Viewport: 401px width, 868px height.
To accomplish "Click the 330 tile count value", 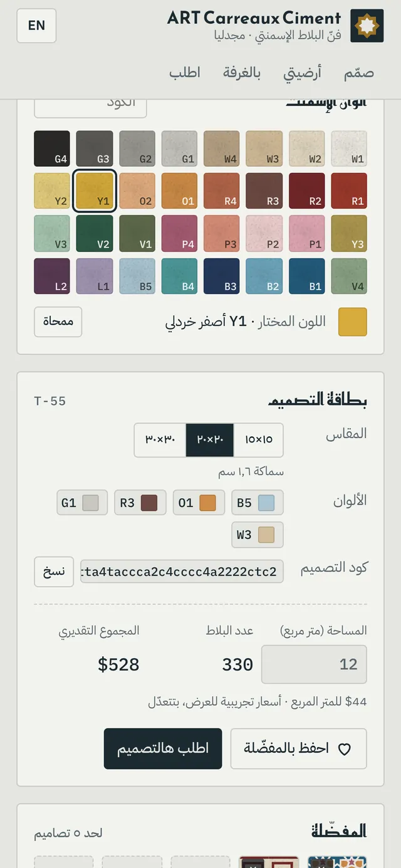I will [x=237, y=664].
